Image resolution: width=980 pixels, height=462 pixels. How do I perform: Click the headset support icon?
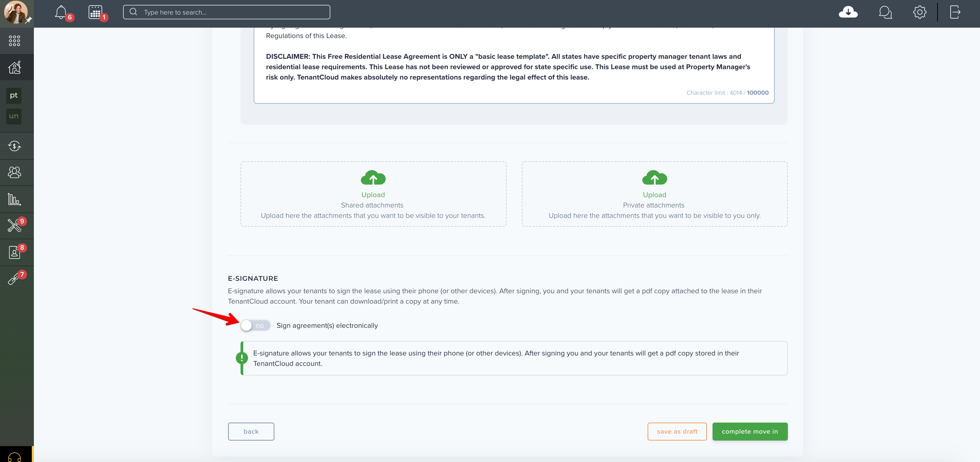15,457
